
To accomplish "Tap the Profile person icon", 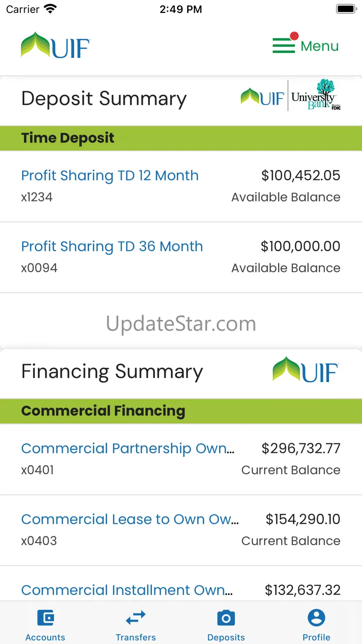I will [317, 618].
